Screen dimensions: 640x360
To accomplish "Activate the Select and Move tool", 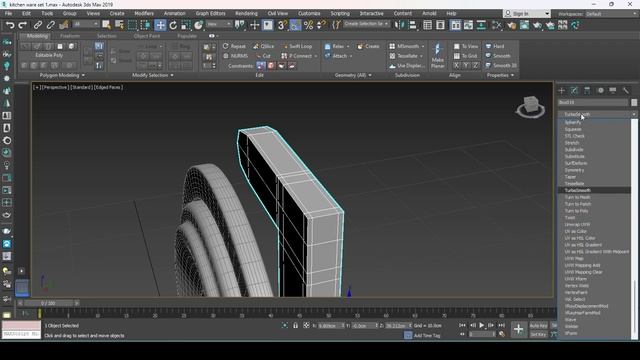I will [160, 25].
